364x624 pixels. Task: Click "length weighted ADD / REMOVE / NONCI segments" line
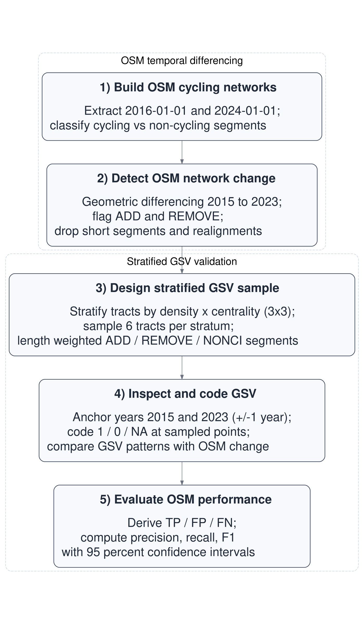point(158,341)
